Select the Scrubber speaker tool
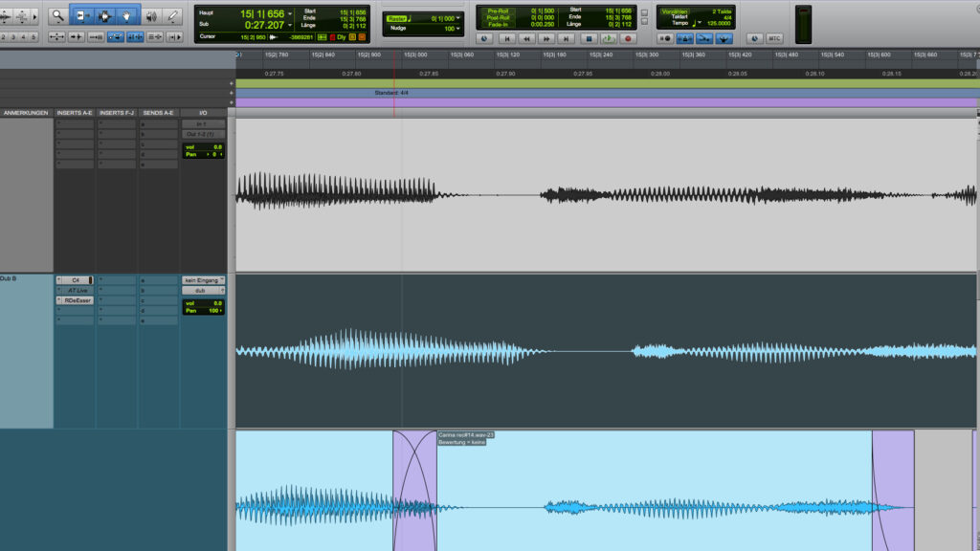Viewport: 980px width, 551px height. pos(150,15)
